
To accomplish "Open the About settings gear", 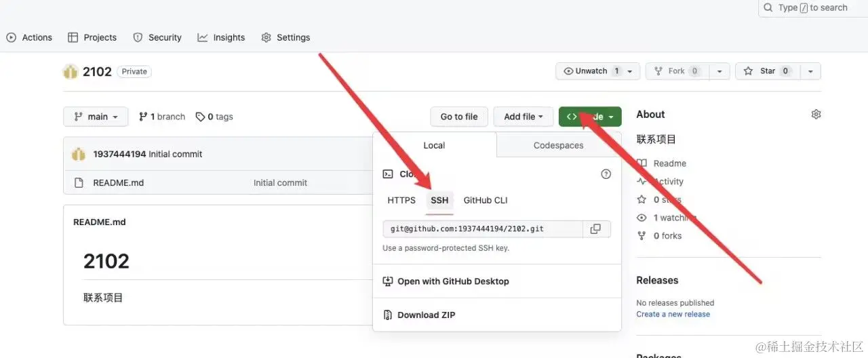I will coord(816,115).
